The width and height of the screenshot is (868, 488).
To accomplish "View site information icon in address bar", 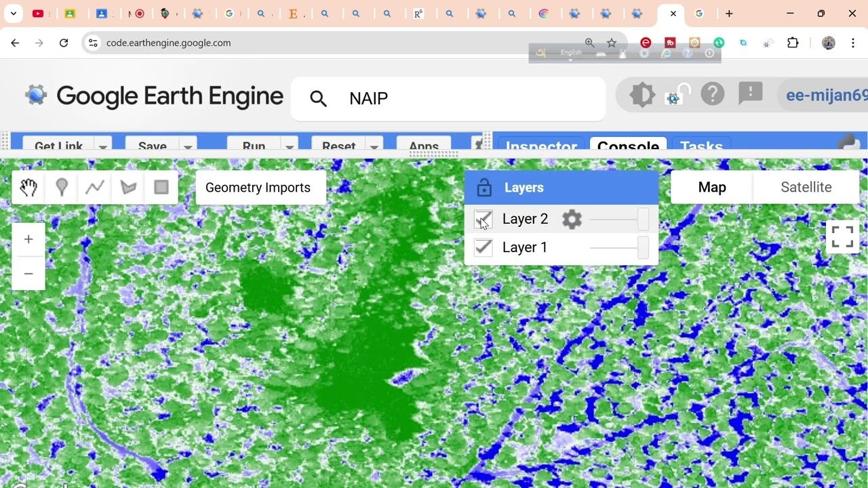I will coord(93,43).
